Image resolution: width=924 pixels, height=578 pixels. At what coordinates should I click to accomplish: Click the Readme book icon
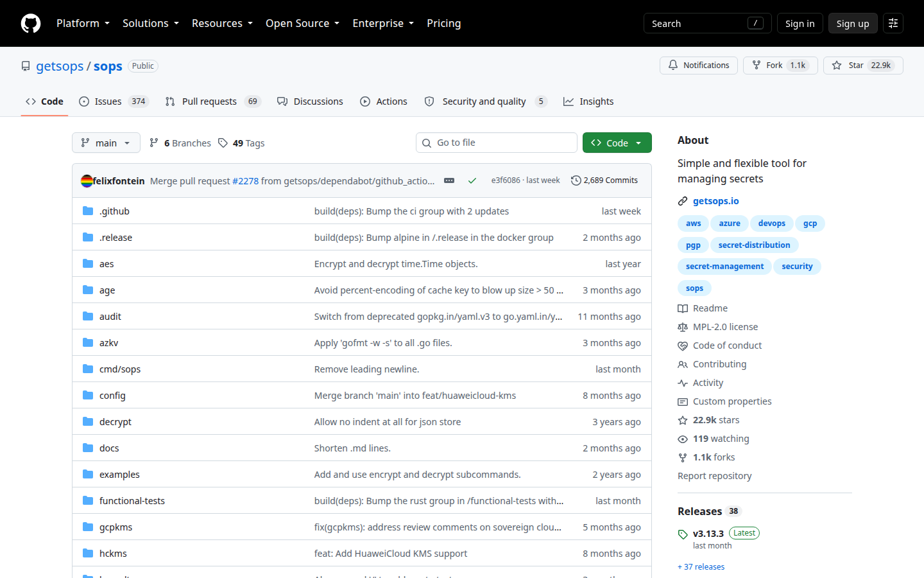pyautogui.click(x=683, y=308)
